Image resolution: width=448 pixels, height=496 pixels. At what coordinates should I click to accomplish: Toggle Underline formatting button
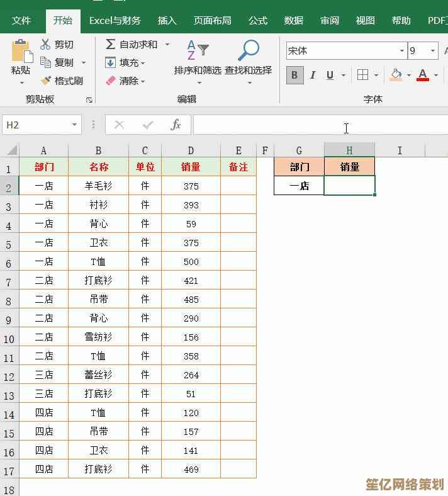pyautogui.click(x=330, y=76)
